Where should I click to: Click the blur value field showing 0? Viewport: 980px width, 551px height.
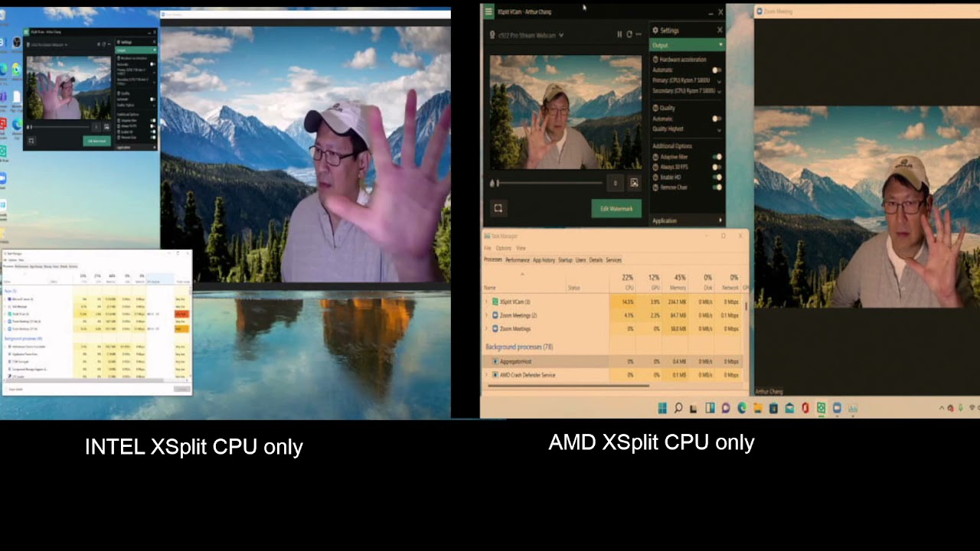click(616, 183)
